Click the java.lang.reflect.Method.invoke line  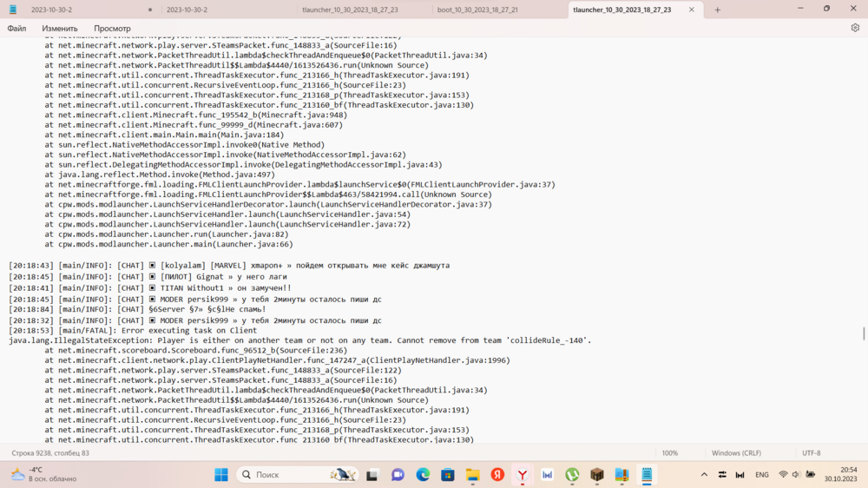[160, 175]
